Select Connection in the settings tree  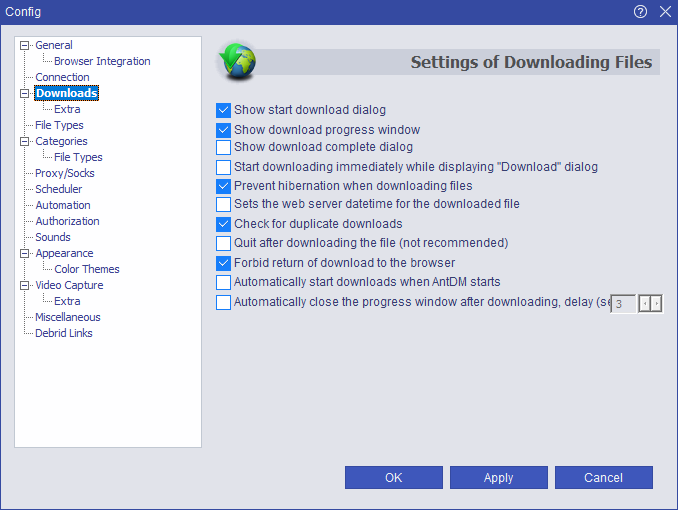click(x=62, y=77)
